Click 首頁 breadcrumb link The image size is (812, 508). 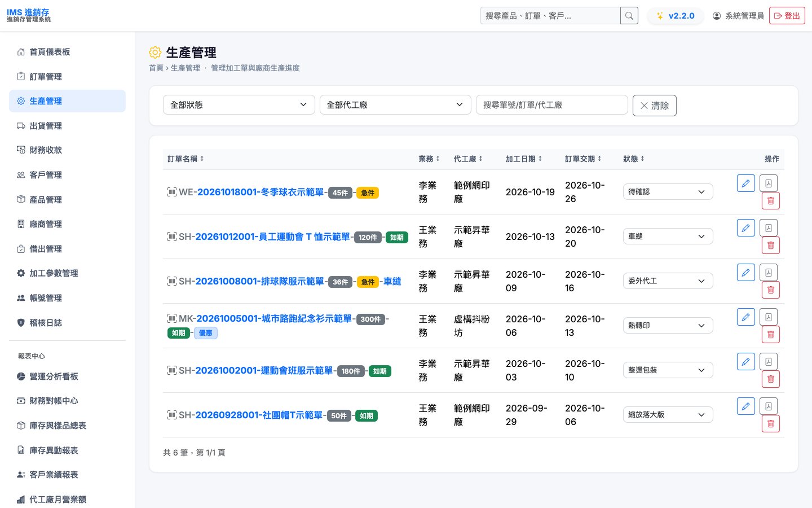[156, 68]
